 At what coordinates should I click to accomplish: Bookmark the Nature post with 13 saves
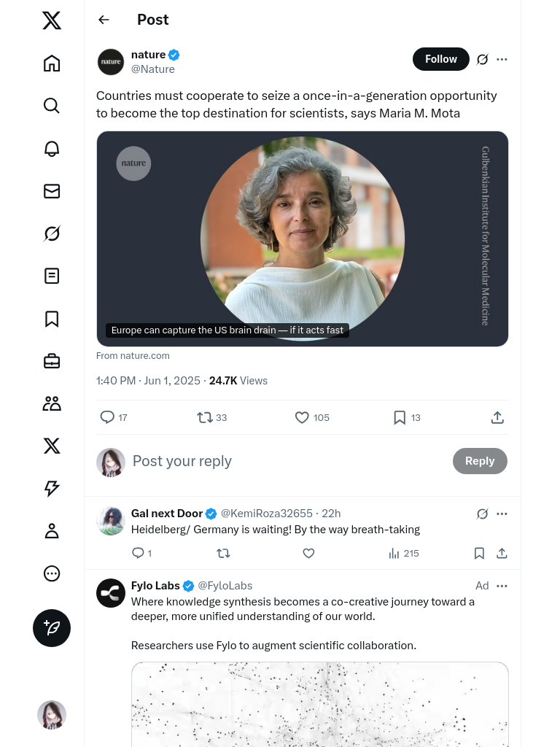click(400, 417)
